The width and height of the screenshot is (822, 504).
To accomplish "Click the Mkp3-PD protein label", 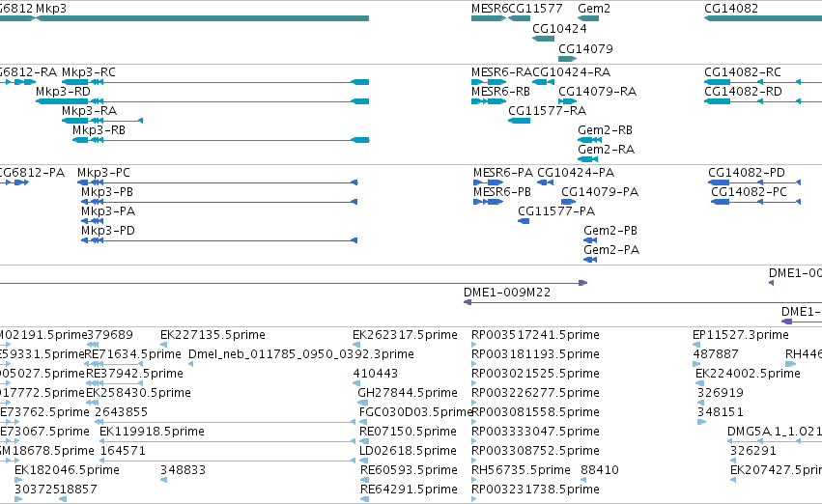I will (107, 231).
